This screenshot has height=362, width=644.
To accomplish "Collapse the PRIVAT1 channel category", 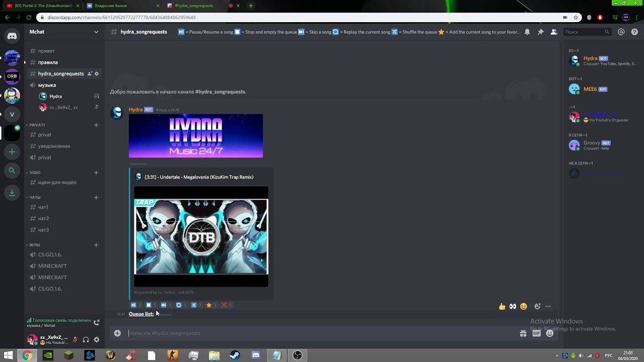I will (37, 125).
